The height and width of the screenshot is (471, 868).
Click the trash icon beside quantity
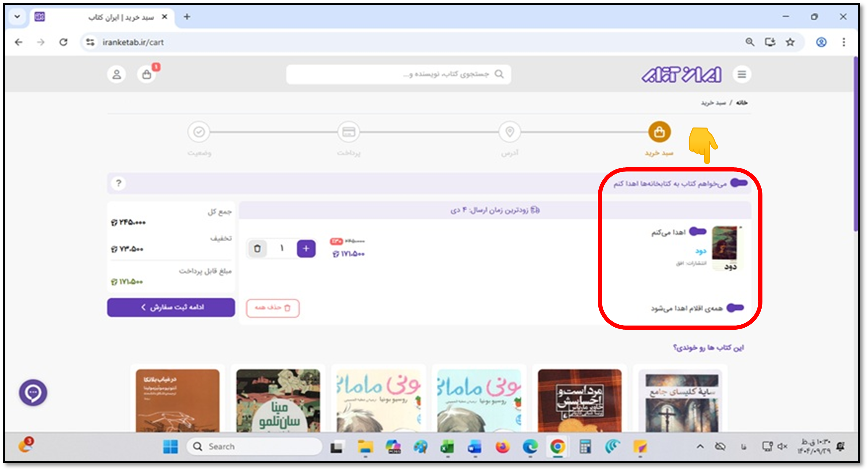click(x=258, y=249)
